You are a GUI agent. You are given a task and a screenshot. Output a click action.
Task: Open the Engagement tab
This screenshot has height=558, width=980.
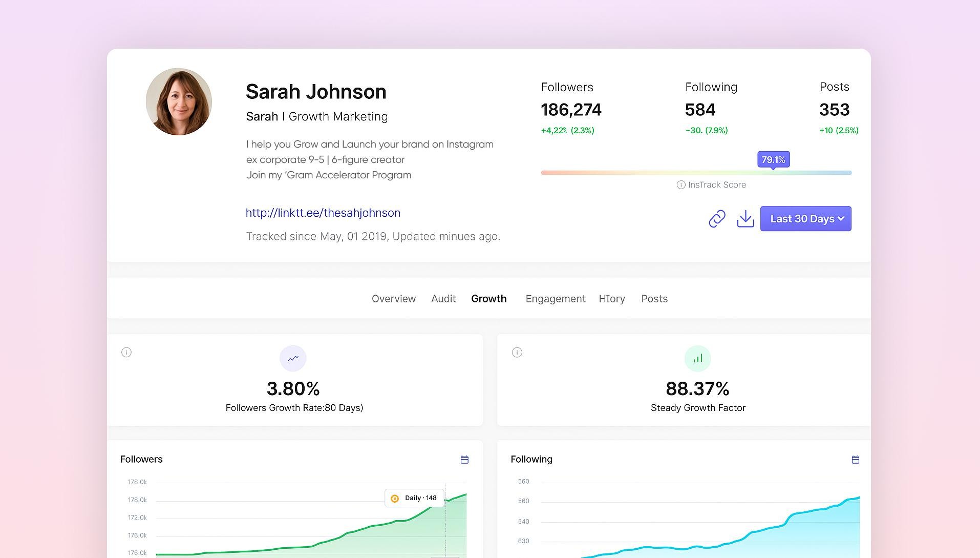pos(556,299)
